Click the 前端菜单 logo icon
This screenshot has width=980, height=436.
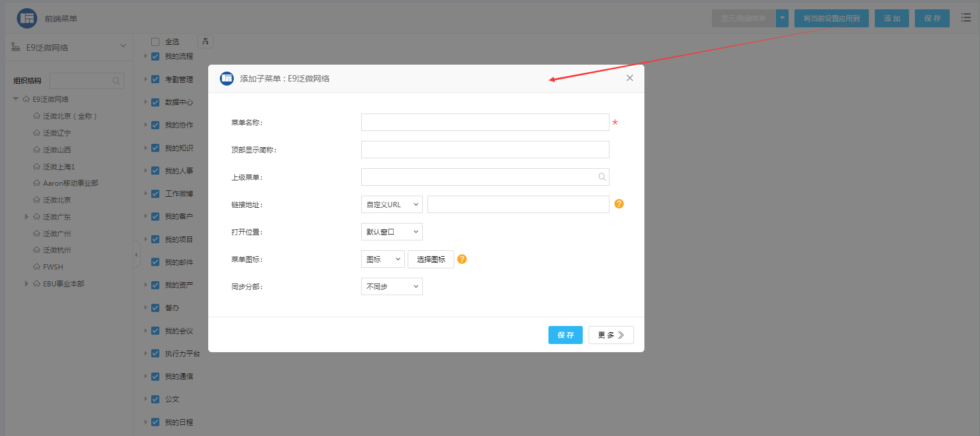click(27, 19)
